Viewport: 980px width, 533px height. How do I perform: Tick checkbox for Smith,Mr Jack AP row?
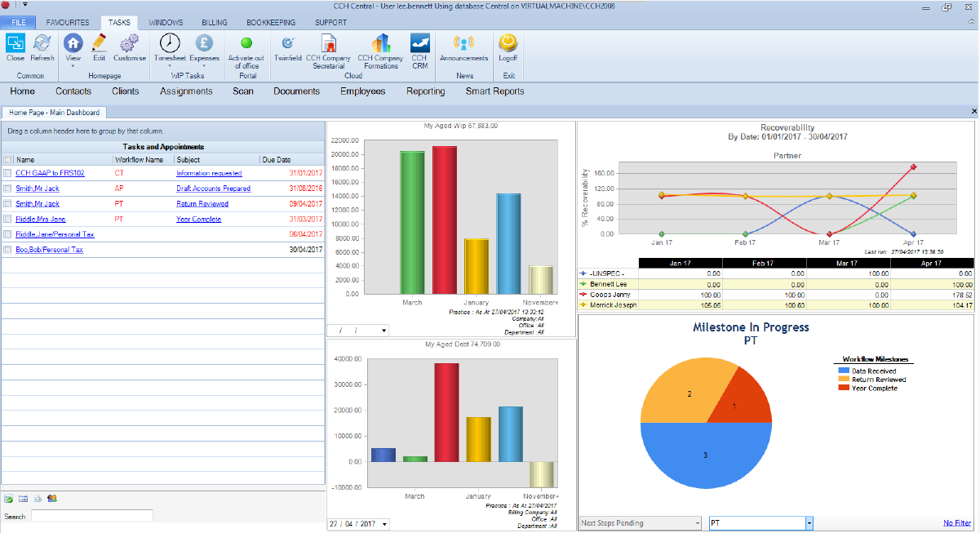click(7, 189)
